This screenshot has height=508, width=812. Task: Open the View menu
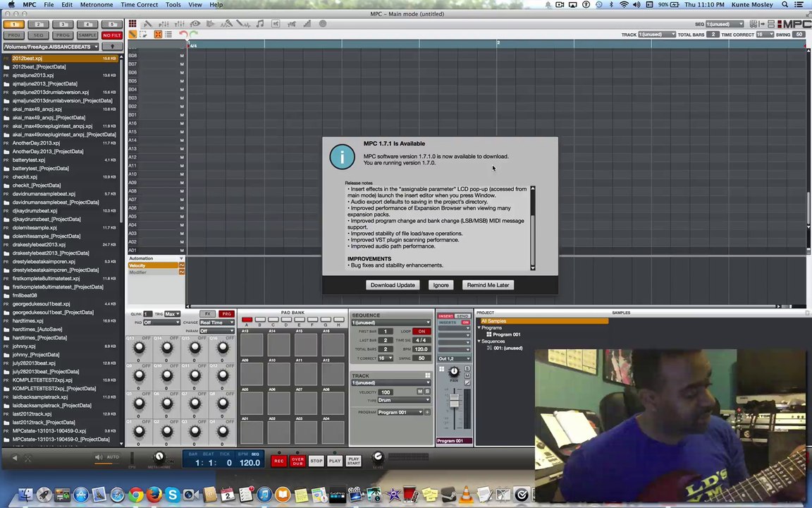click(195, 5)
